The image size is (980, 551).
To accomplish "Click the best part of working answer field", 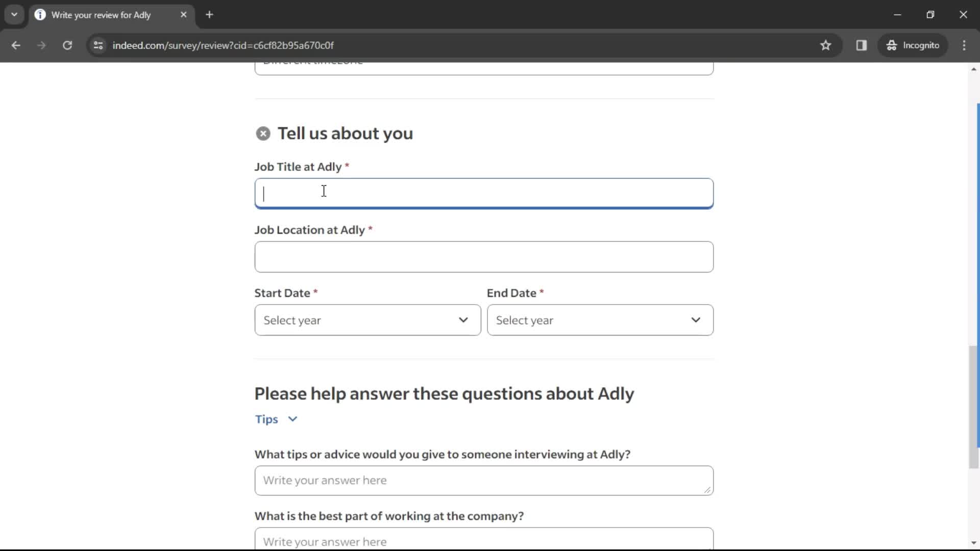I will click(x=484, y=542).
